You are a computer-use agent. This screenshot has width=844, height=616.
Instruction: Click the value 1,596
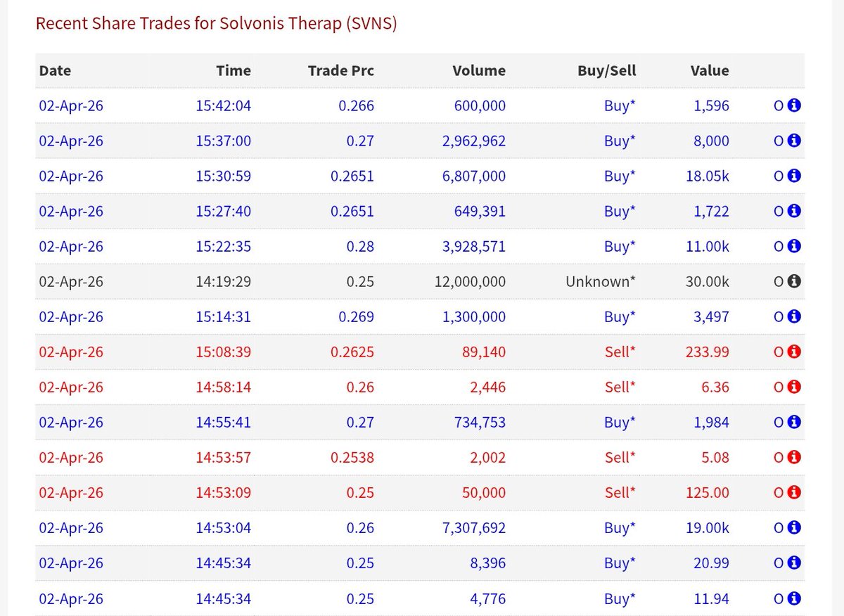[x=712, y=105]
